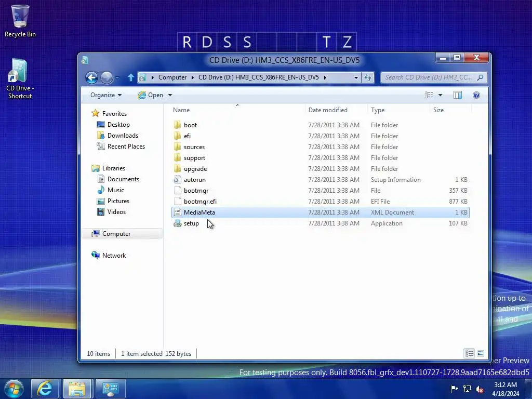Viewport: 532px width, 399px height.
Task: Select the bootmgr.efi file icon
Action: 178,201
